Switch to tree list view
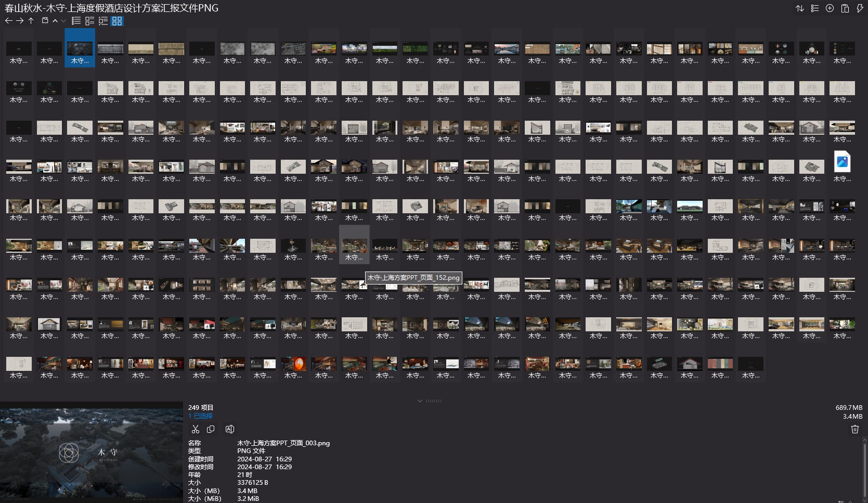 (103, 21)
